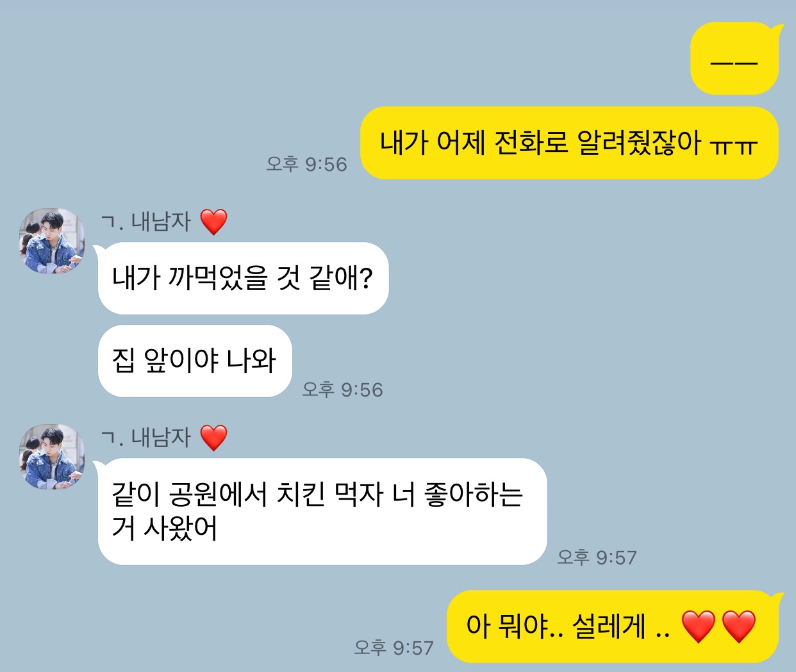The width and height of the screenshot is (796, 672).
Task: Click sender name 'ㄱ. 내남자' above '내가 까먹었을' bubble
Action: (146, 222)
